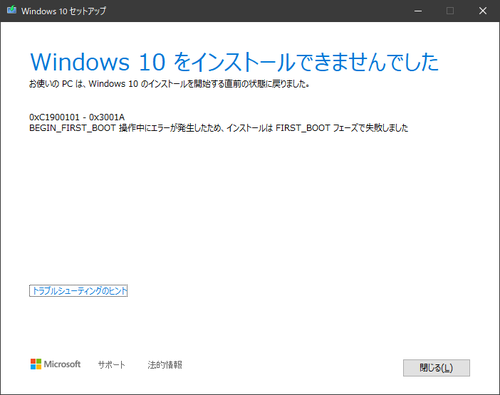Image resolution: width=500 pixels, height=395 pixels.
Task: Open the トラブルシューティングのヒント link
Action: pos(78,291)
